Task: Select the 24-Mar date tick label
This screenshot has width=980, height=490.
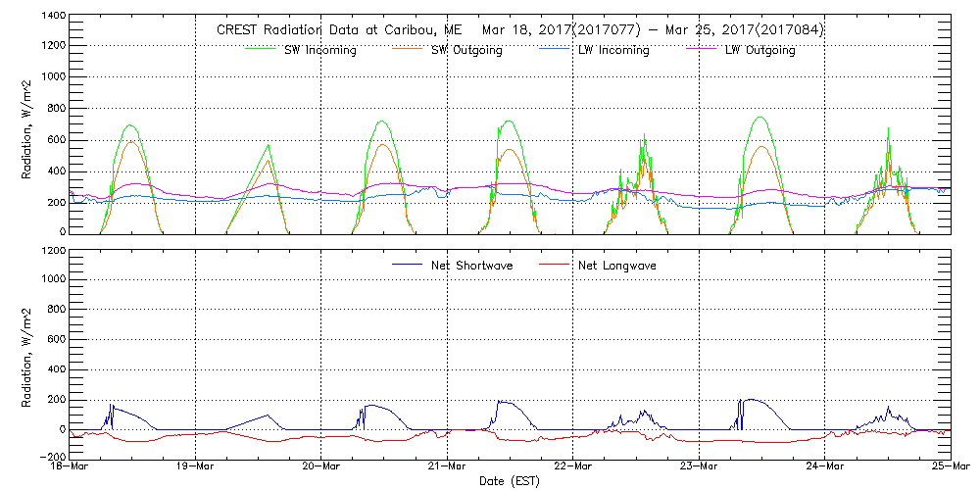Action: tap(824, 467)
